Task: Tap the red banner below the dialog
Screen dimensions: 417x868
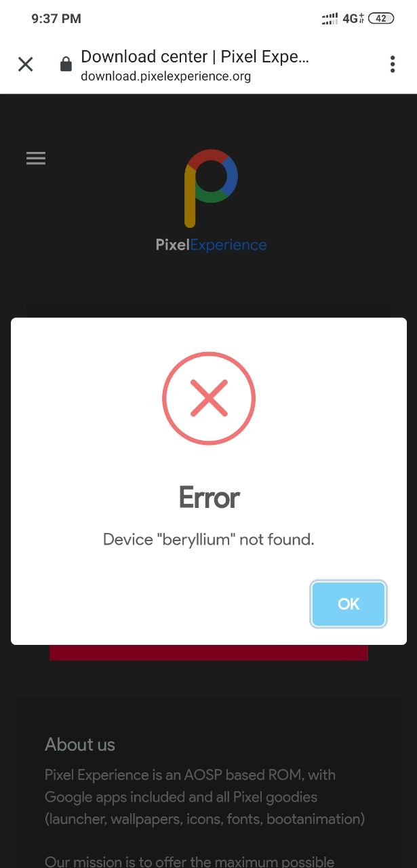Action: (209, 652)
